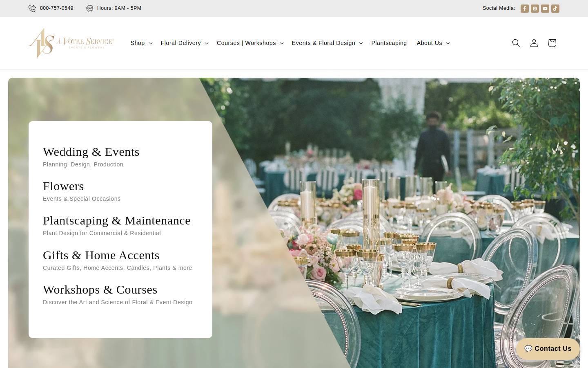Expand the About Us dropdown
The width and height of the screenshot is (588, 368).
tap(433, 43)
